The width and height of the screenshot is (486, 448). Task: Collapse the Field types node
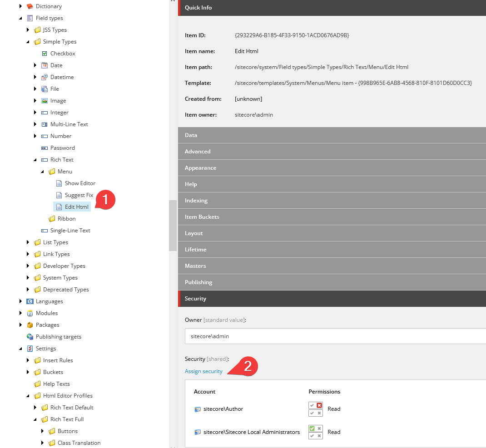(20, 18)
